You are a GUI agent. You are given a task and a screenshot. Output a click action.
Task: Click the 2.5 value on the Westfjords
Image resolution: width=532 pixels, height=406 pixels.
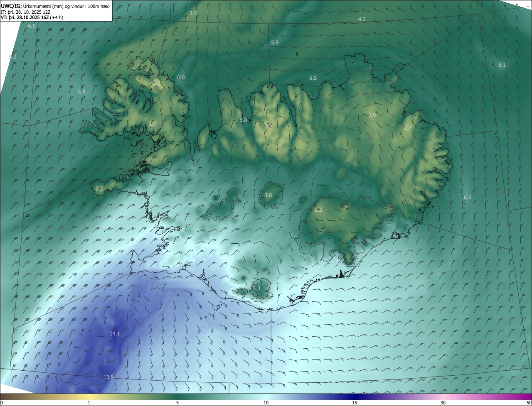157,83
